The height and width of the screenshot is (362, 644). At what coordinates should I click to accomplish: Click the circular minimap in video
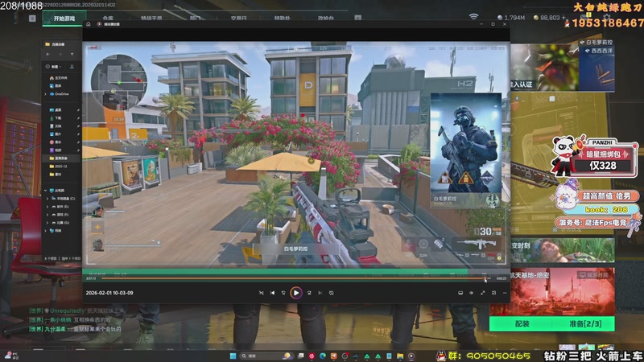[x=119, y=83]
